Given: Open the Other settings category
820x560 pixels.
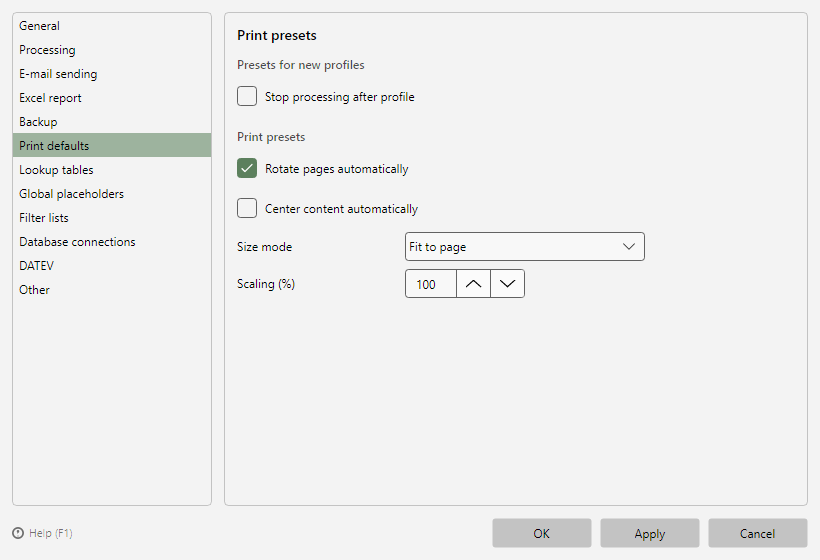Looking at the screenshot, I should [x=111, y=290].
